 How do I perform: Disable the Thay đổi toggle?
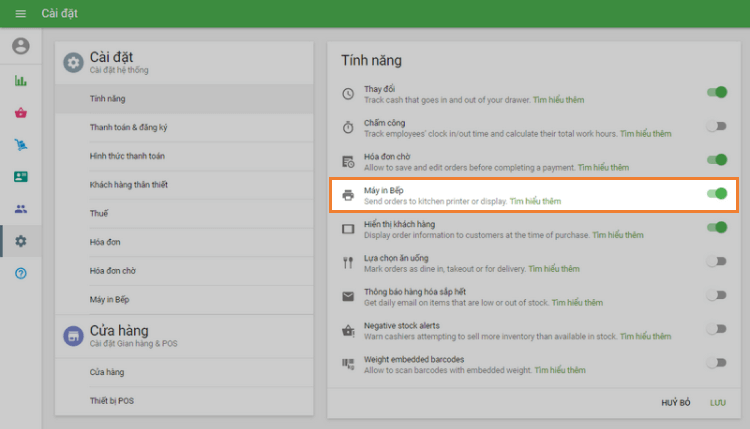(716, 93)
